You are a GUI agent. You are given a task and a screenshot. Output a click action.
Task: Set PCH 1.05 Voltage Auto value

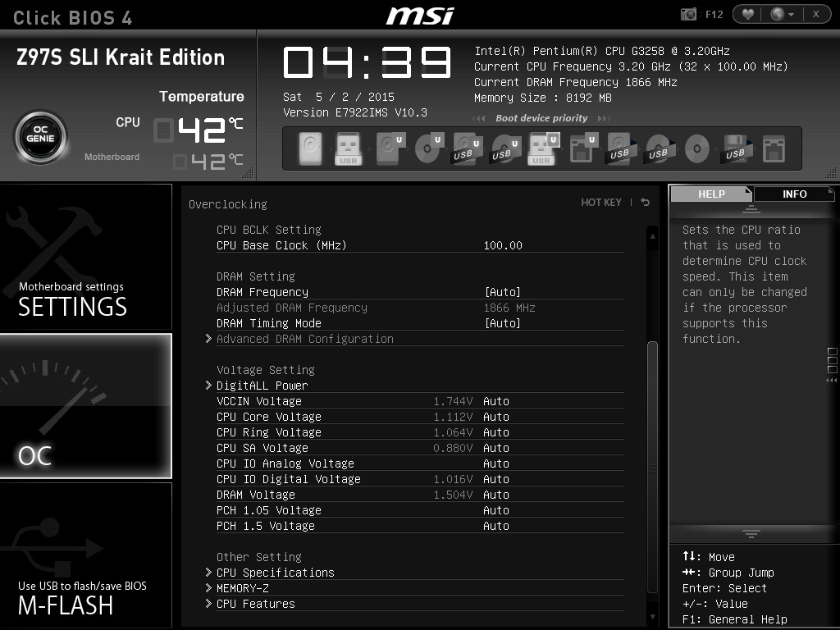click(x=496, y=509)
